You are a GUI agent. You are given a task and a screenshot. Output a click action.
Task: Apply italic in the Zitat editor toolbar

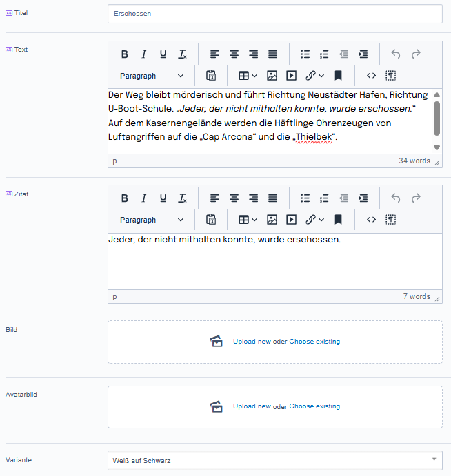(x=144, y=198)
